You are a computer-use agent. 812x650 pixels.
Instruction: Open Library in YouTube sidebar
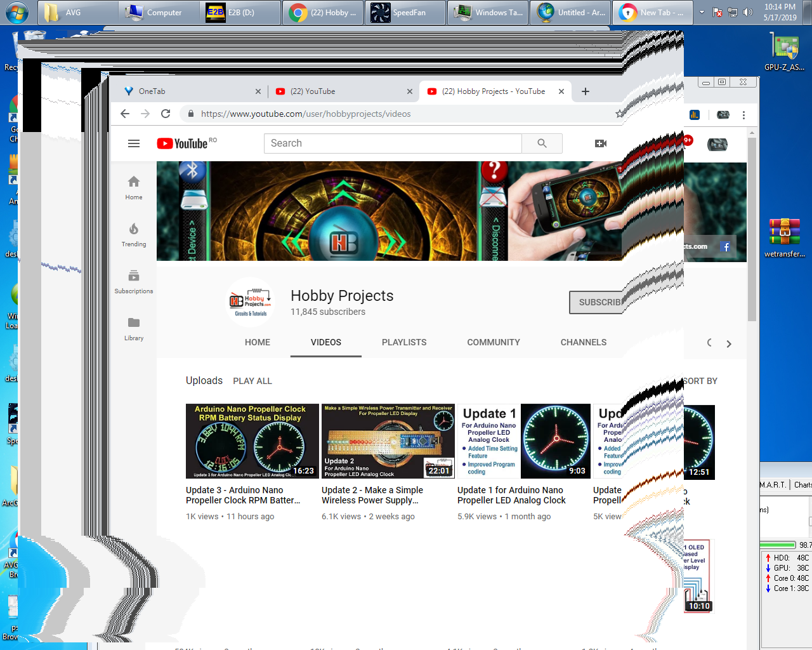coord(134,329)
